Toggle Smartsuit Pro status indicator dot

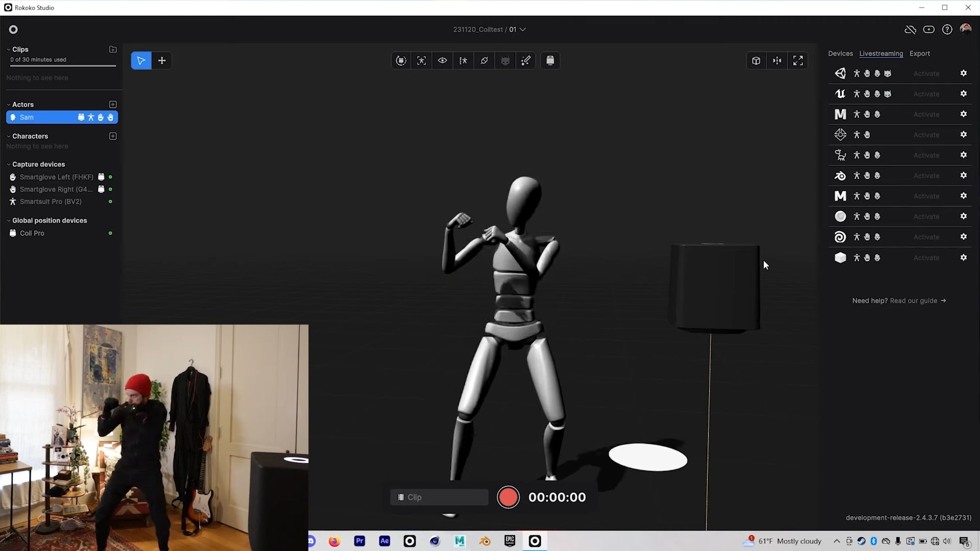tap(110, 202)
